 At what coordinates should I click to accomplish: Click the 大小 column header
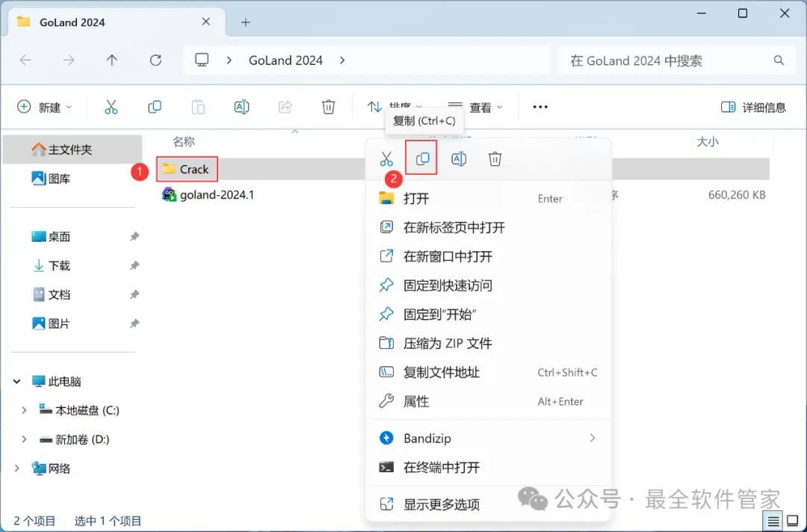coord(707,141)
